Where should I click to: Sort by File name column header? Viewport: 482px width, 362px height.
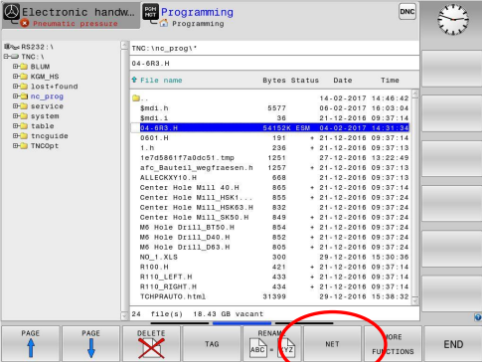pyautogui.click(x=161, y=80)
